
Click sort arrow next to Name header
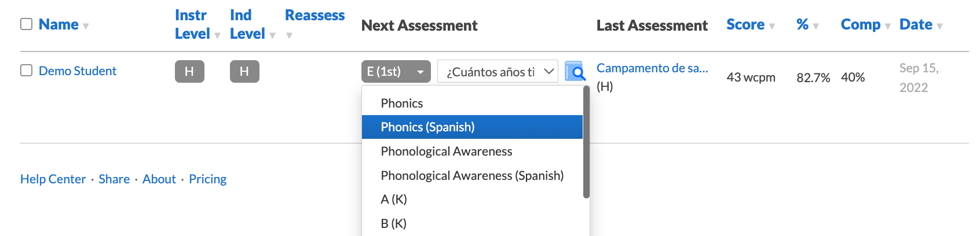pyautogui.click(x=86, y=27)
